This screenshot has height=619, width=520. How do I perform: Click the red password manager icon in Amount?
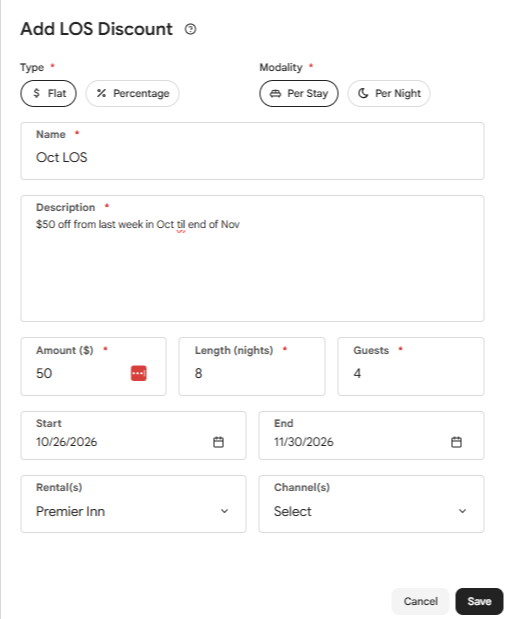[x=139, y=373]
